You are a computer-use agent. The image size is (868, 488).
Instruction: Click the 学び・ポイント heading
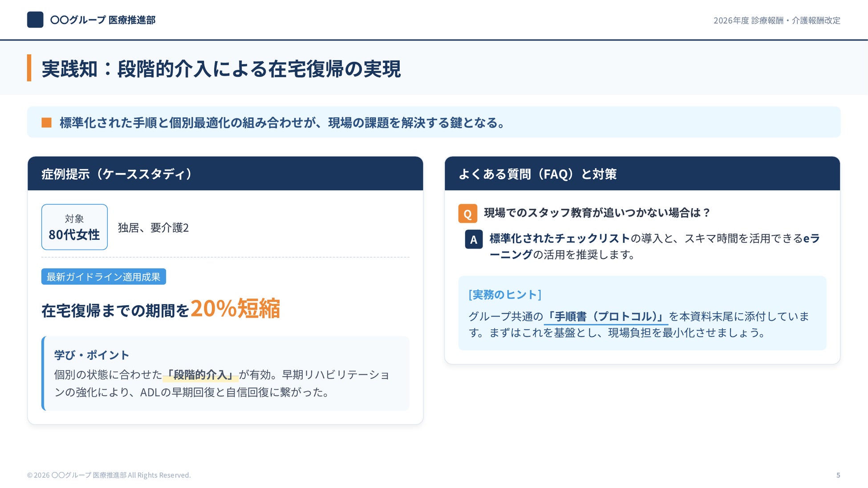(x=92, y=355)
